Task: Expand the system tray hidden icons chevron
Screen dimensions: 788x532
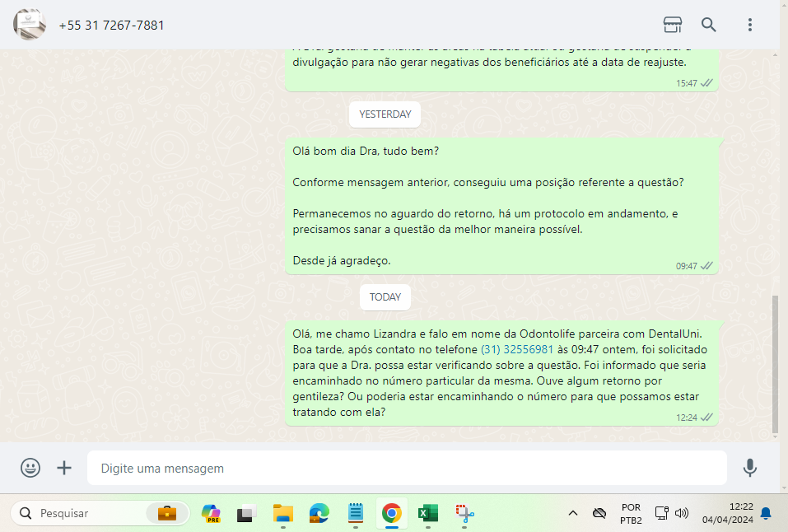Action: 572,513
